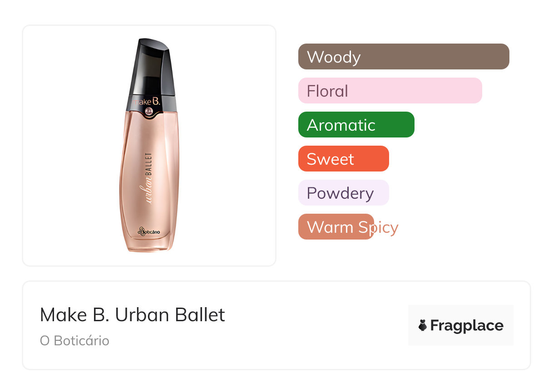Click the oBoticário logo printed on bottle
Screen dimensions: 553x392
tap(149, 231)
